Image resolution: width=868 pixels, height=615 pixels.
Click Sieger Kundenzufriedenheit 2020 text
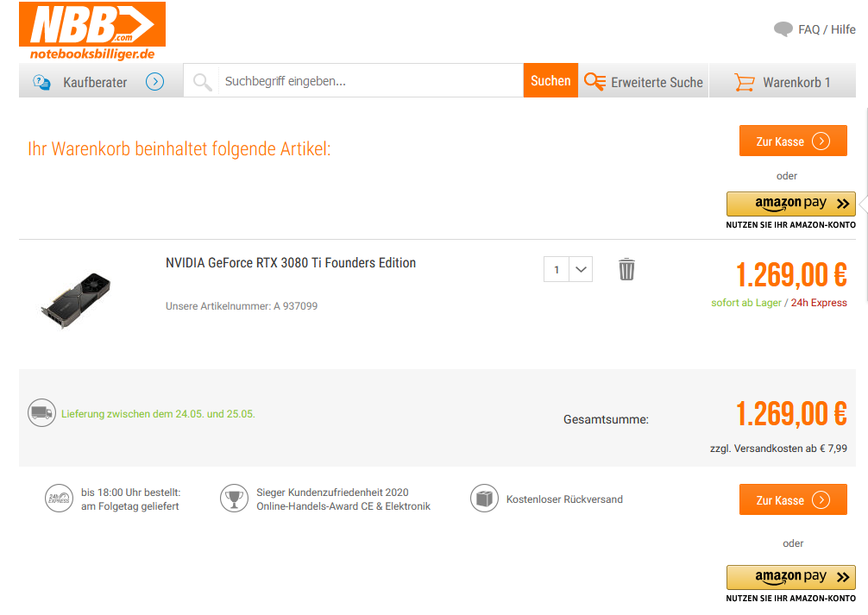tap(332, 493)
